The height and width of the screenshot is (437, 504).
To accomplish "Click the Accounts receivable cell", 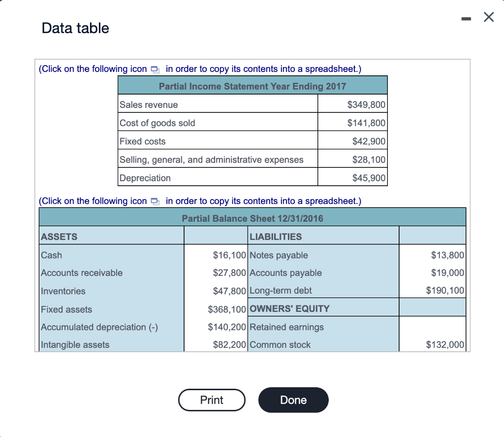I will (x=81, y=272).
